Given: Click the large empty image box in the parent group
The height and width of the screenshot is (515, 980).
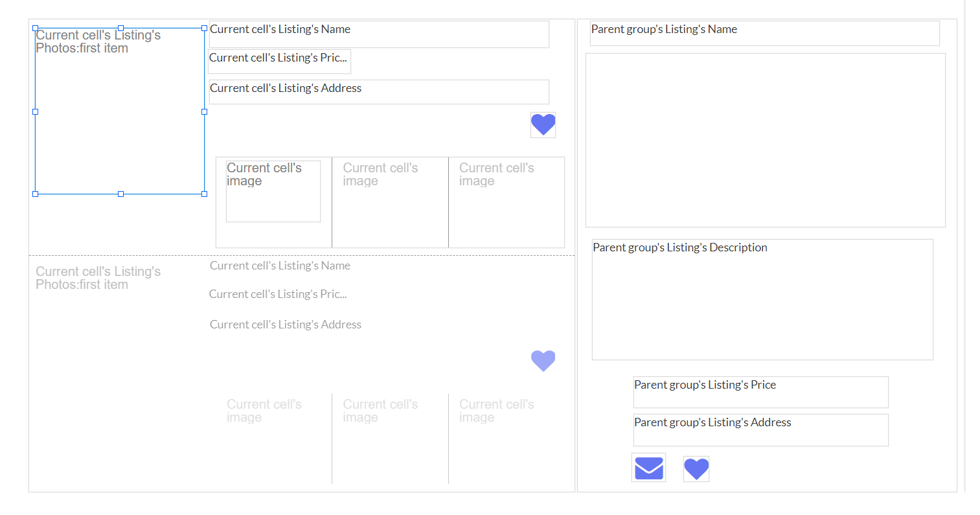Looking at the screenshot, I should 765,140.
